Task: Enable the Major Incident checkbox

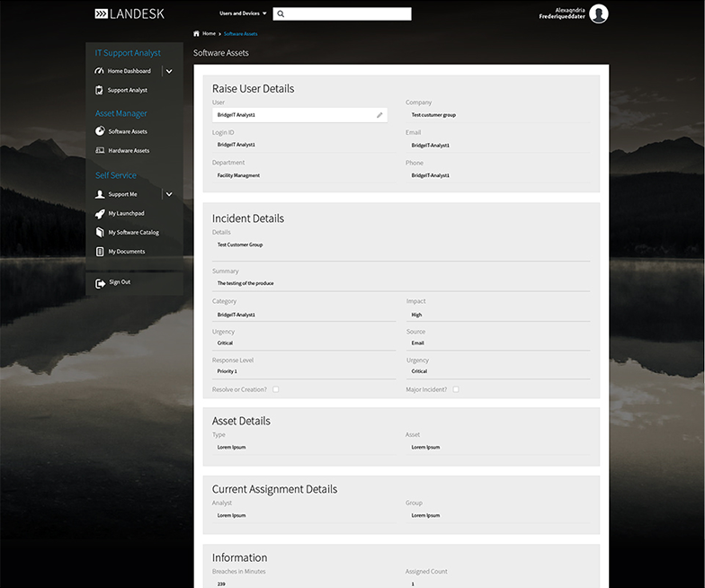Action: (456, 389)
